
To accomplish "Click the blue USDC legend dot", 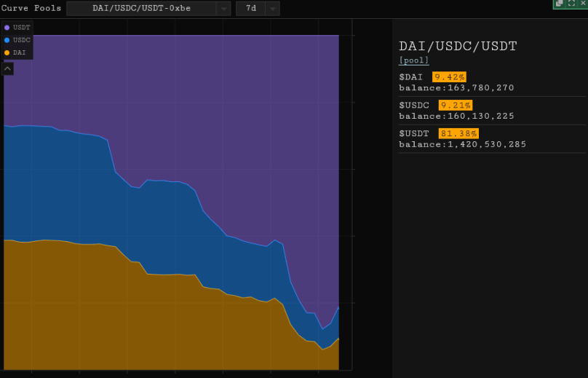I will click(7, 40).
